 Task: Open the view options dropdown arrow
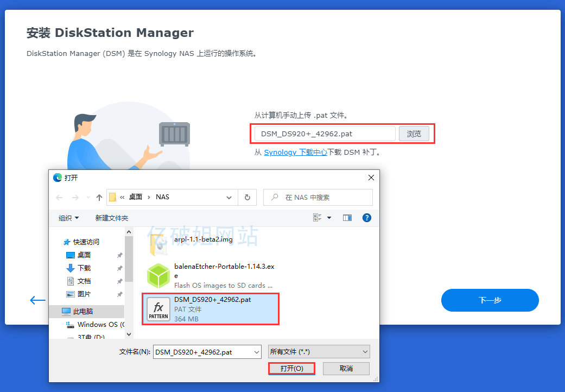pyautogui.click(x=329, y=218)
